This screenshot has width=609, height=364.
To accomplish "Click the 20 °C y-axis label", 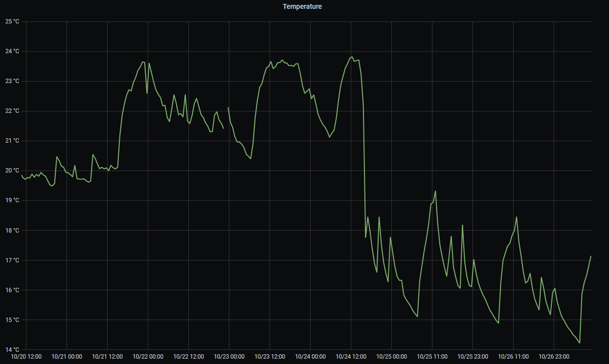I will (12, 171).
